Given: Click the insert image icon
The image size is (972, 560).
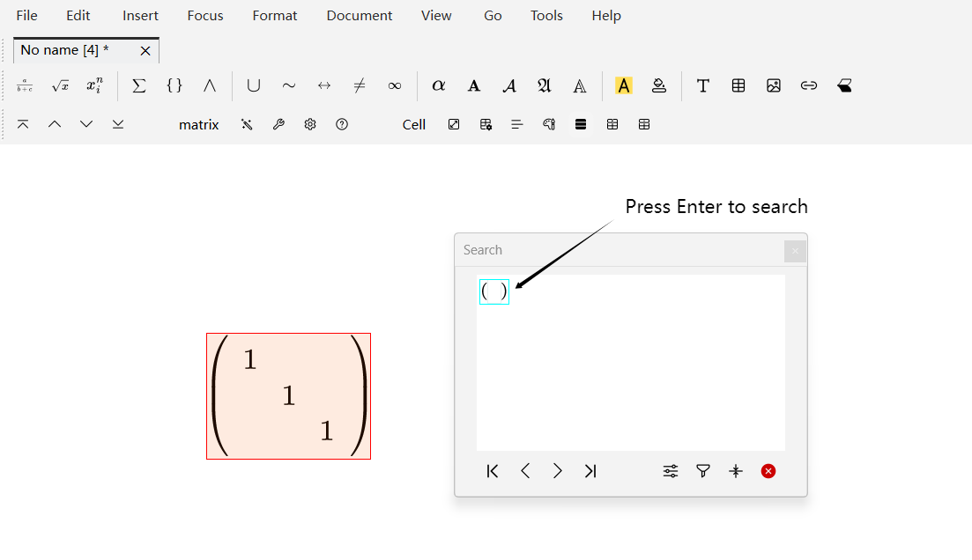Looking at the screenshot, I should [774, 85].
